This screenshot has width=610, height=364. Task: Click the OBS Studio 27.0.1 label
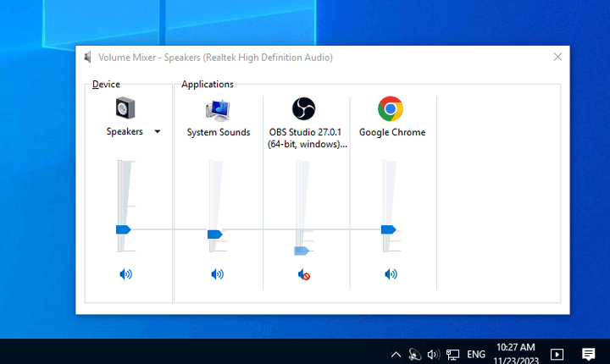pos(307,138)
